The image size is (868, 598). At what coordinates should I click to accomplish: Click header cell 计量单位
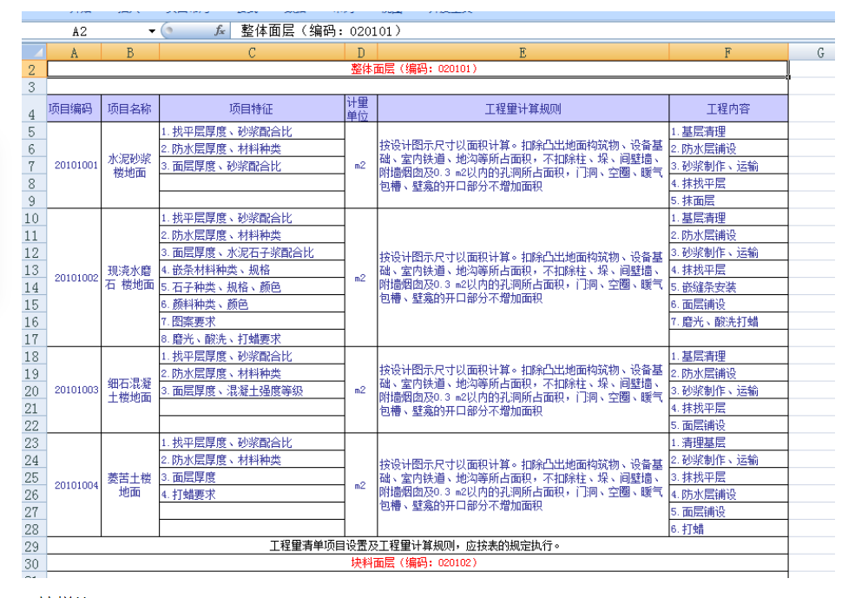(x=361, y=108)
